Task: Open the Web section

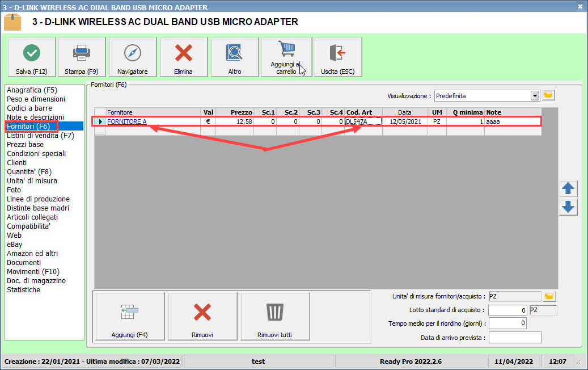Action: (x=14, y=236)
